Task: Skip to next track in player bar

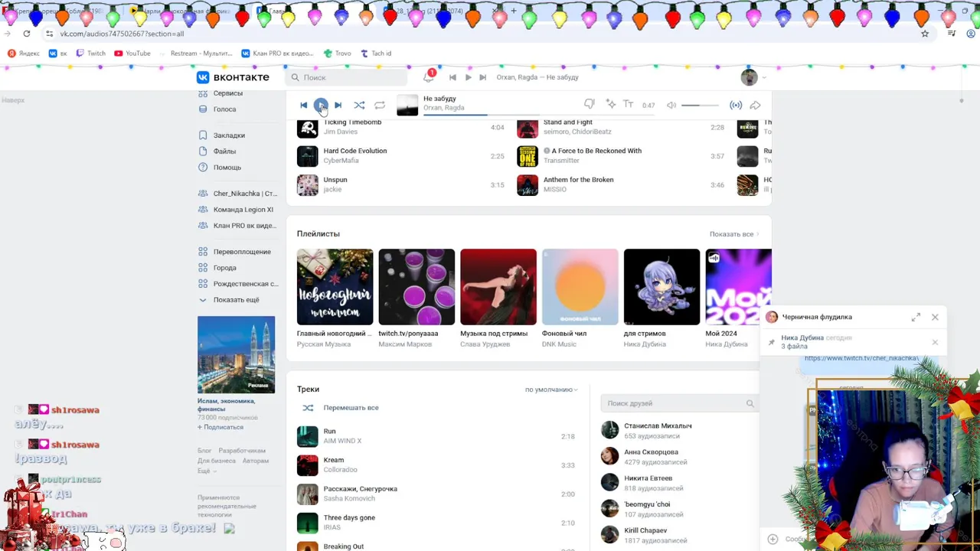Action: click(x=338, y=105)
